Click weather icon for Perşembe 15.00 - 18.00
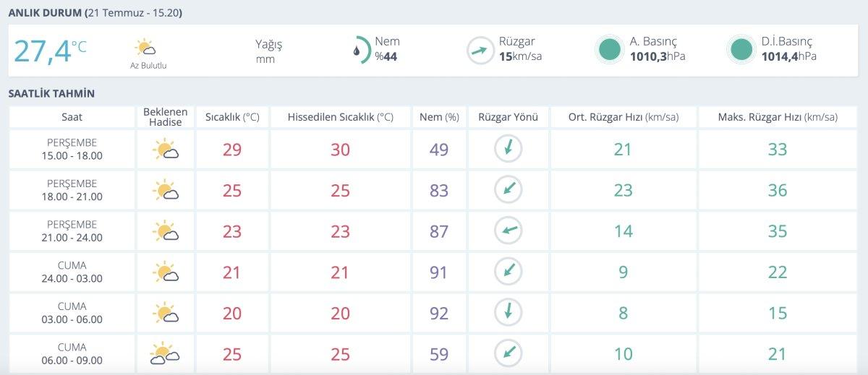868x375 pixels. (166, 150)
